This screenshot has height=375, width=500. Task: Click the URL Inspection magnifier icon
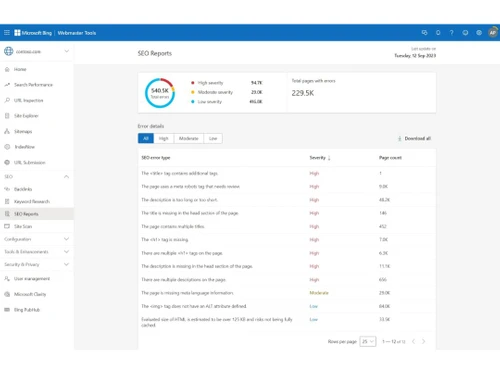tap(7, 100)
